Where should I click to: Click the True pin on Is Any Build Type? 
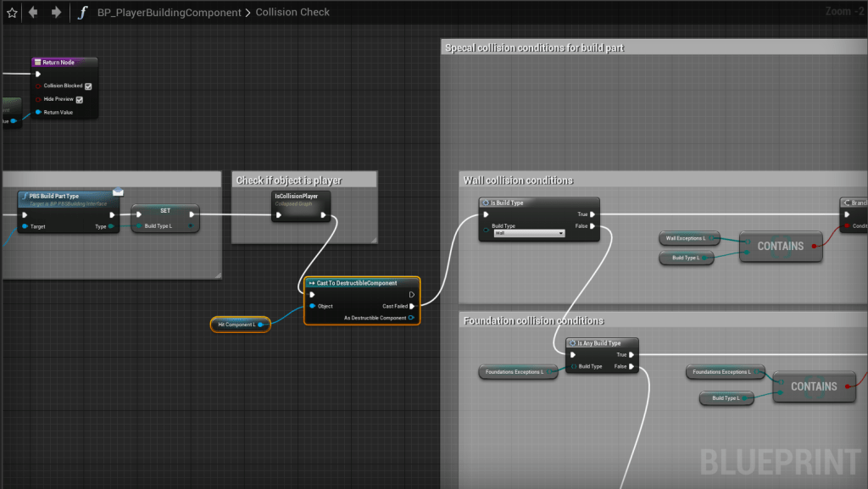tap(632, 354)
